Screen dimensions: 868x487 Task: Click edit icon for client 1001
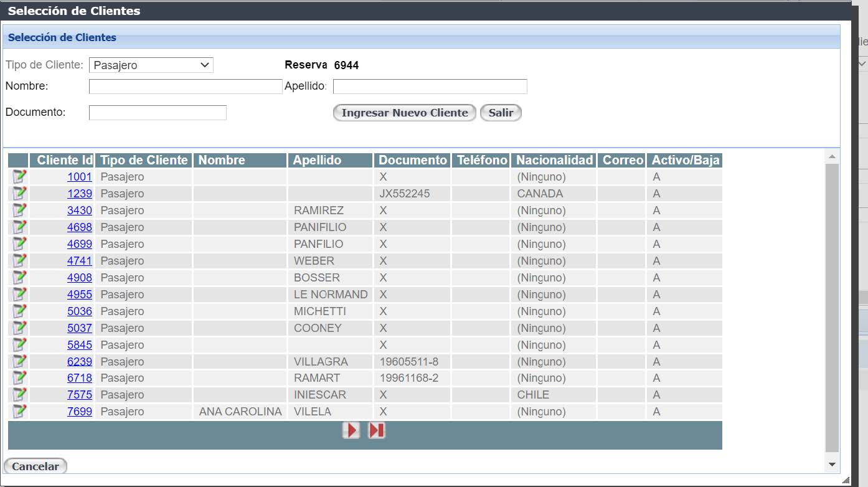click(19, 177)
